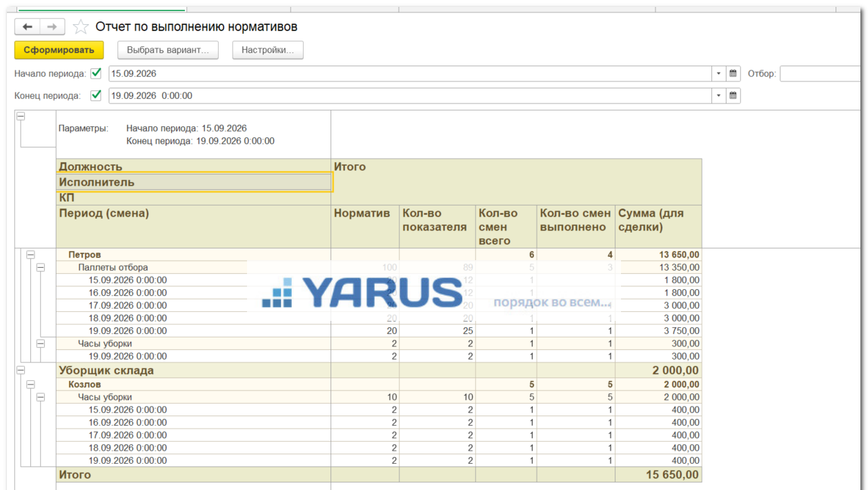Select Петров's Кол-во смен выполнено value 4
868x490 pixels.
tap(575, 255)
